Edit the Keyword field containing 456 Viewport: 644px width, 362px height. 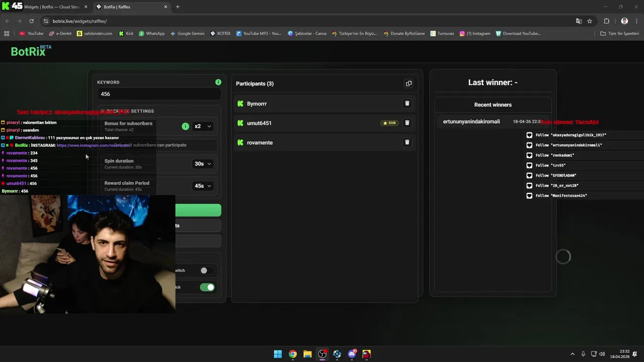(x=159, y=94)
